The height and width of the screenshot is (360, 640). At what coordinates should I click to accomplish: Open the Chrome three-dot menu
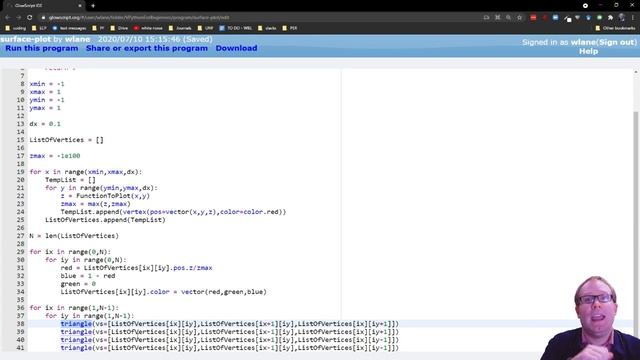(x=633, y=18)
